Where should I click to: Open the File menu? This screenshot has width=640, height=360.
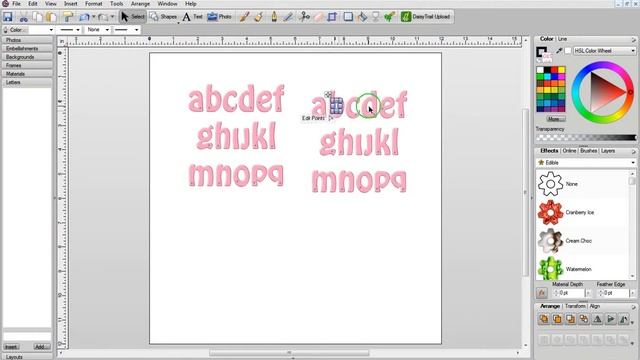pyautogui.click(x=16, y=4)
